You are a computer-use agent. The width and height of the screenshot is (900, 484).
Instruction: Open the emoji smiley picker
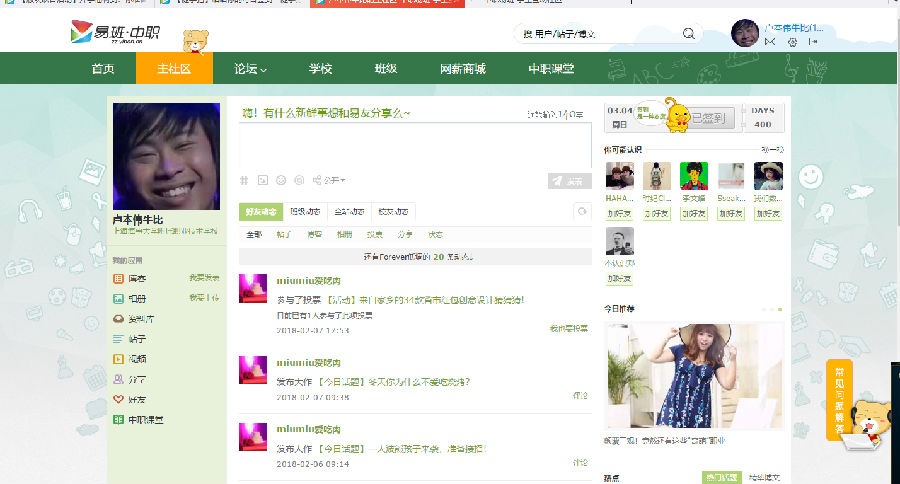pyautogui.click(x=281, y=180)
